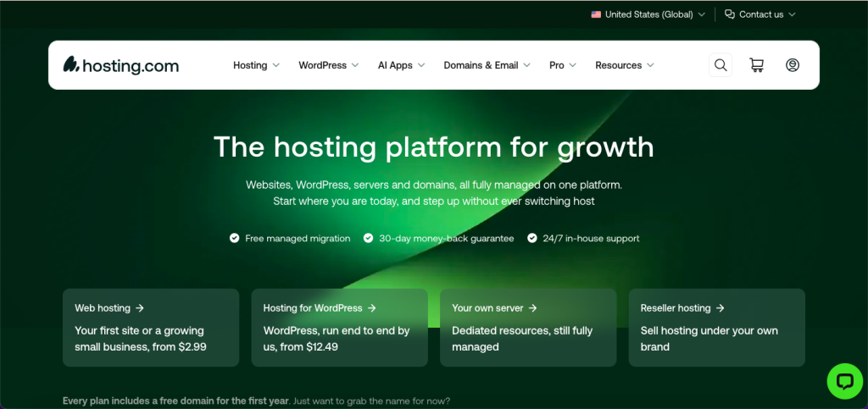Open the Hosting for WordPress card link

tap(320, 308)
